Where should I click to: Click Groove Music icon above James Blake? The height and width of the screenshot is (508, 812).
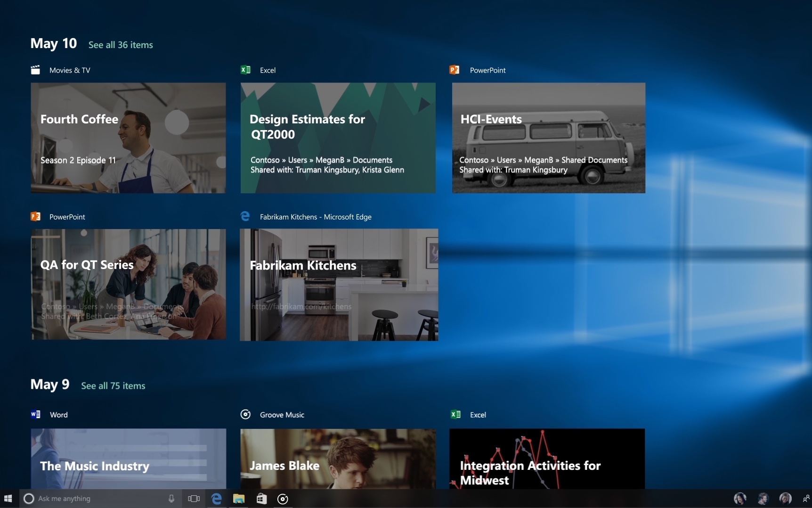tap(245, 414)
